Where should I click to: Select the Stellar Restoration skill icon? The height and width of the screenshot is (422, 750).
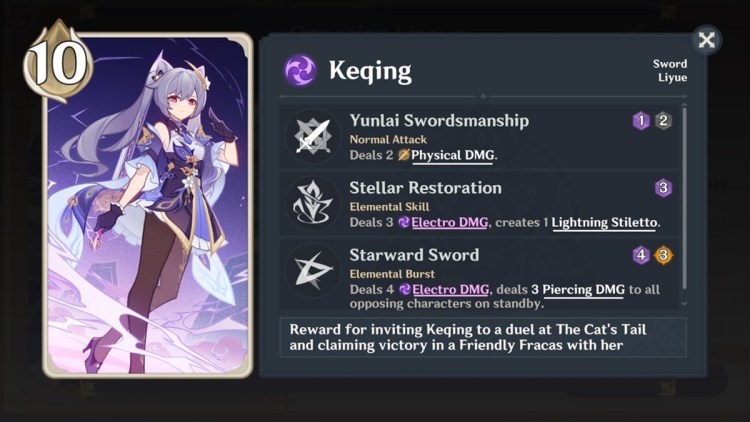click(x=313, y=203)
